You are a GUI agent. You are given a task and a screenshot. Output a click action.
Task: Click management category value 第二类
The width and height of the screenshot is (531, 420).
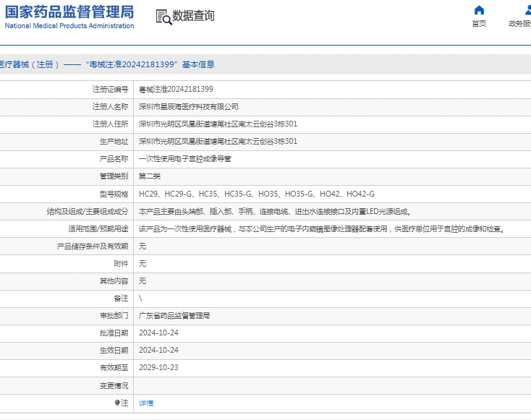pyautogui.click(x=150, y=176)
